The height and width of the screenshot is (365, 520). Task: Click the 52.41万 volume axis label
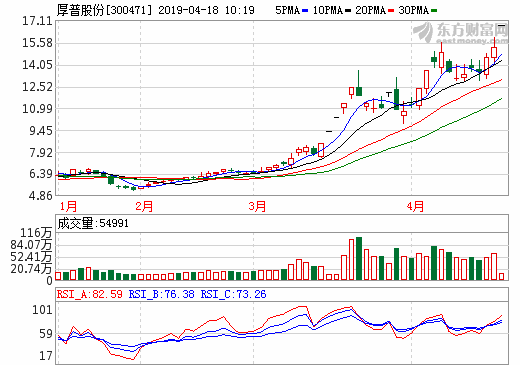click(31, 257)
